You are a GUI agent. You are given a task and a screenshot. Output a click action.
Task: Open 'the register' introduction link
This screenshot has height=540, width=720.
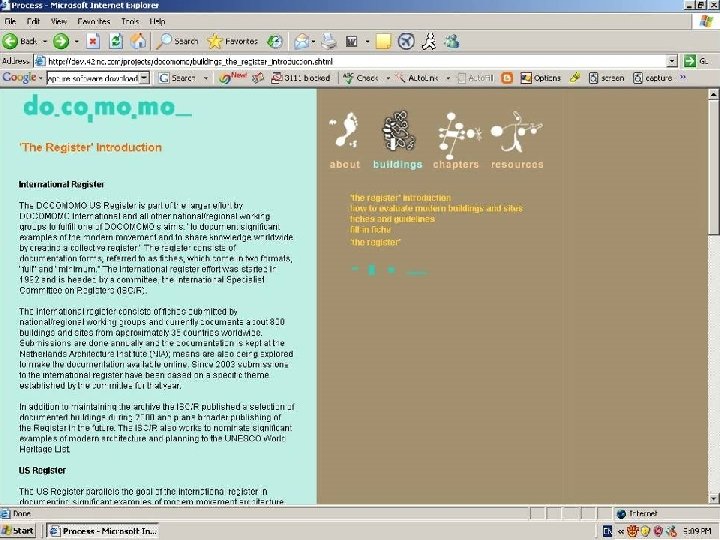pos(400,197)
